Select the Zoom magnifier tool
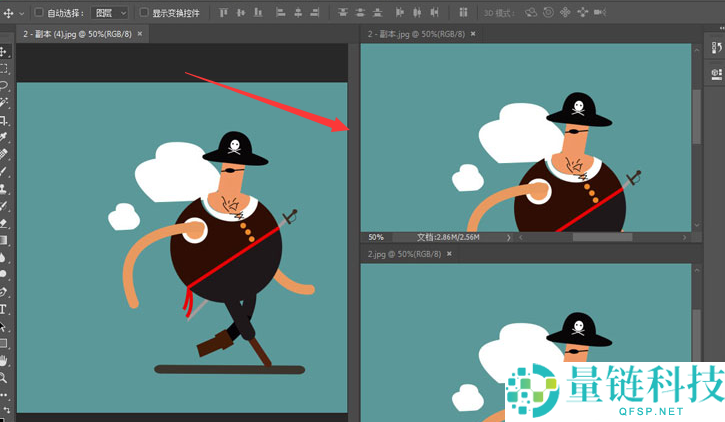Image resolution: width=725 pixels, height=422 pixels. click(x=5, y=378)
